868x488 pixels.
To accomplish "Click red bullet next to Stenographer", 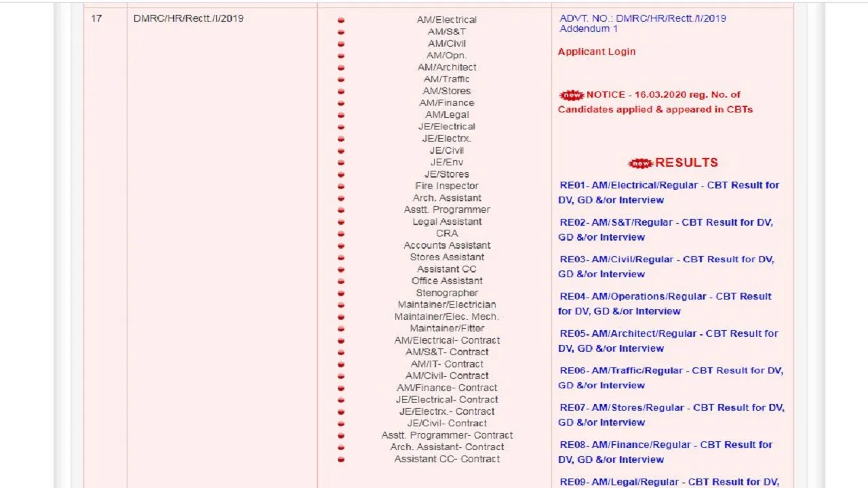I will (341, 293).
